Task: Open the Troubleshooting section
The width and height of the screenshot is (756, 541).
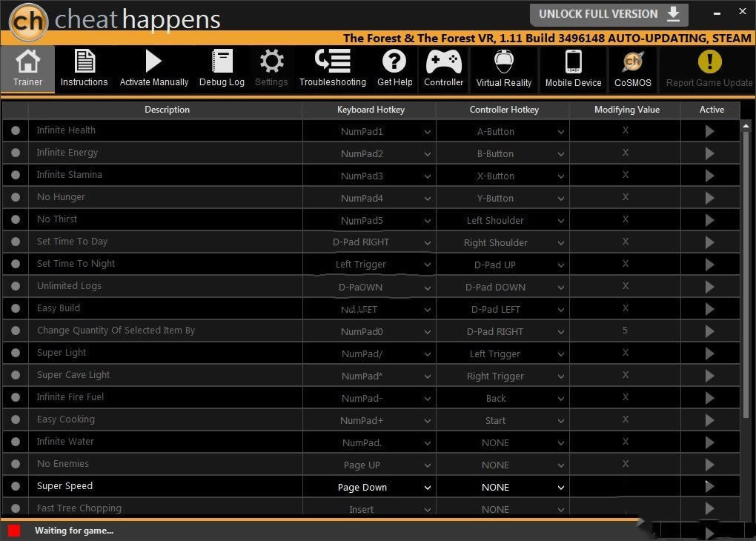Action: pos(332,68)
